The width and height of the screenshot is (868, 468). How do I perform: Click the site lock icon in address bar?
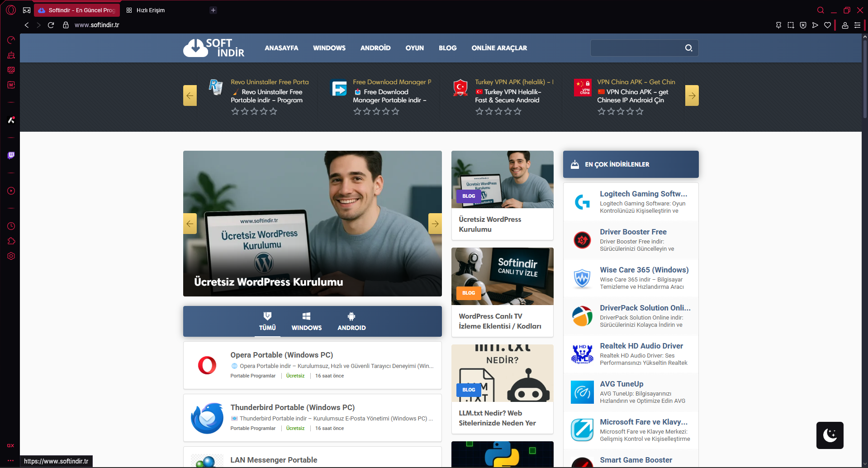tap(66, 25)
